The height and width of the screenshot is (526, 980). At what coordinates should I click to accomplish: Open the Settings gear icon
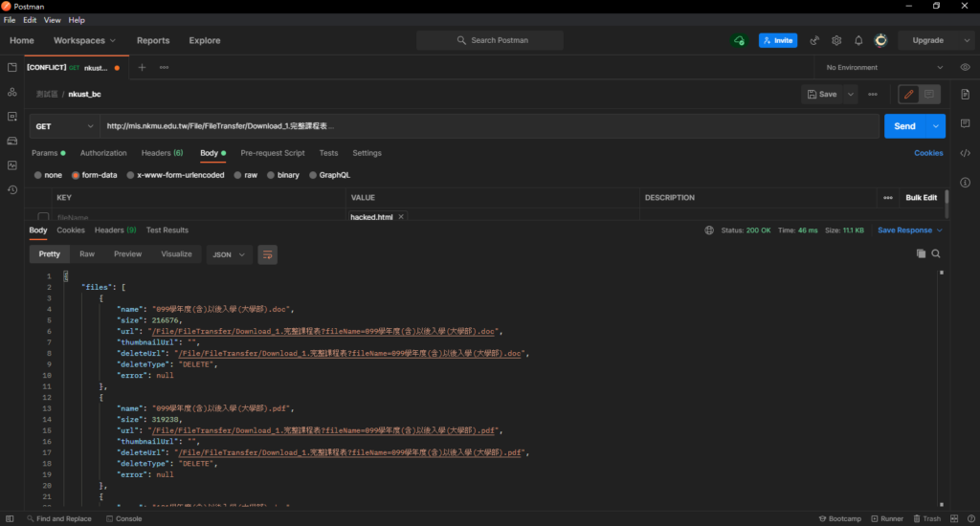point(836,40)
